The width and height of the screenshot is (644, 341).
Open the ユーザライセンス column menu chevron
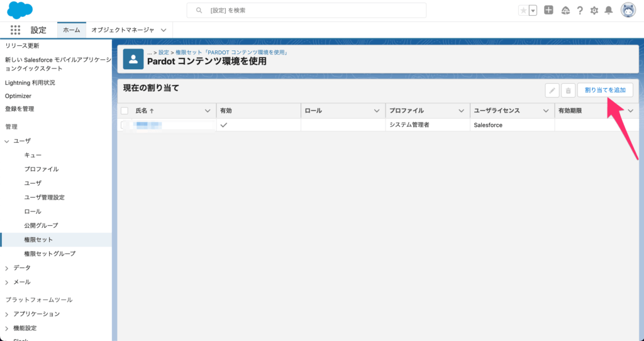pos(546,111)
